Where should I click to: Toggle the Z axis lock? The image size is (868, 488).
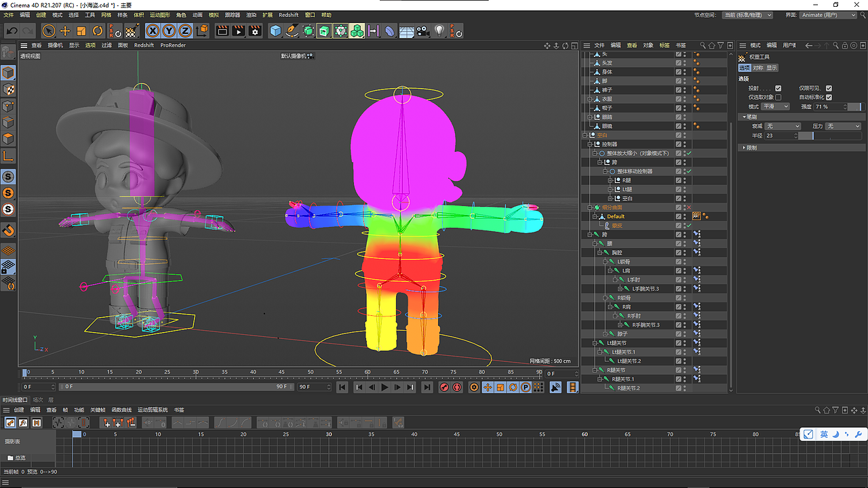click(184, 30)
